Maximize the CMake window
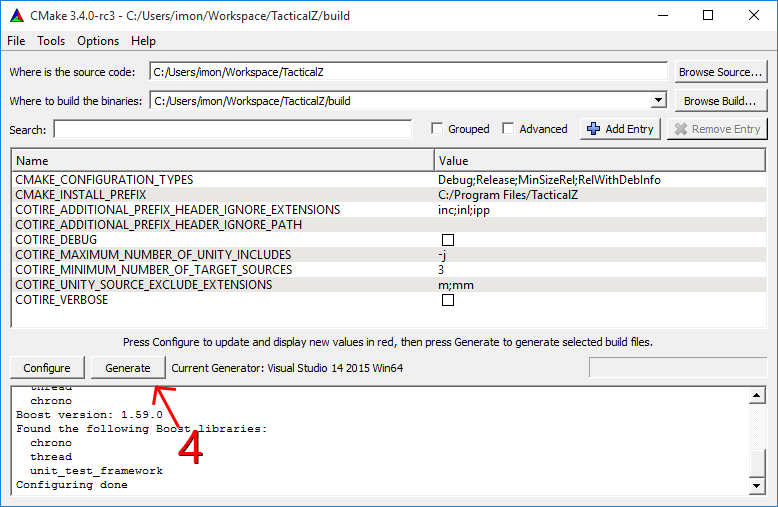Viewport: 778px width, 507px height. click(708, 15)
